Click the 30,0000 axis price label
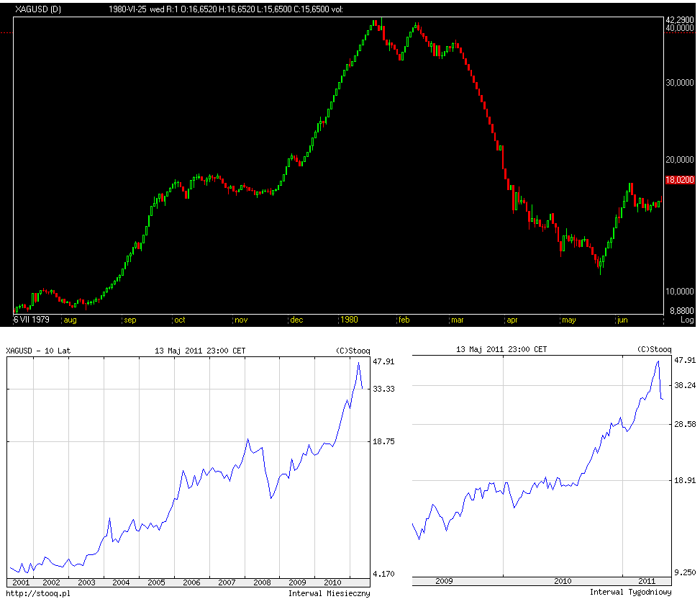Viewport: 700px width, 599px height. coord(680,83)
